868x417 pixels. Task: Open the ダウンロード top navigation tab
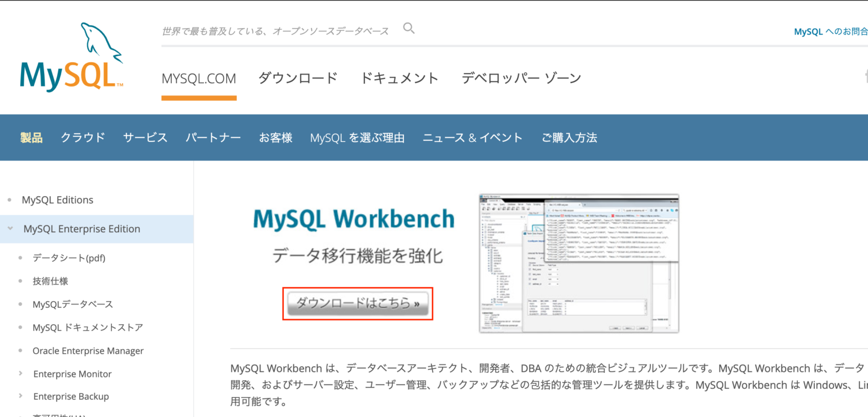[298, 79]
